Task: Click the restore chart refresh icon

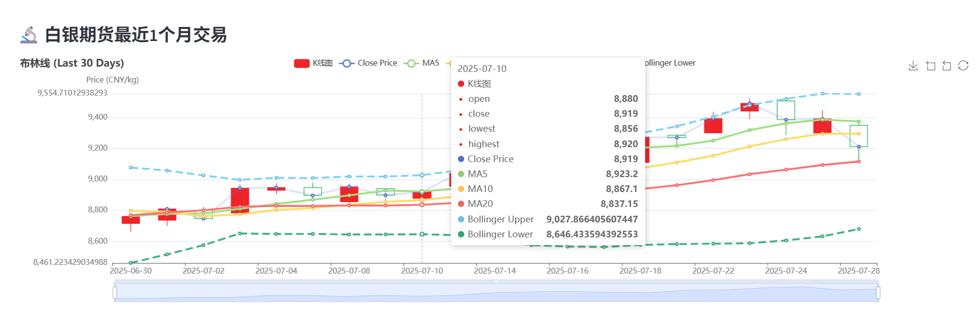Action: pyautogui.click(x=963, y=66)
